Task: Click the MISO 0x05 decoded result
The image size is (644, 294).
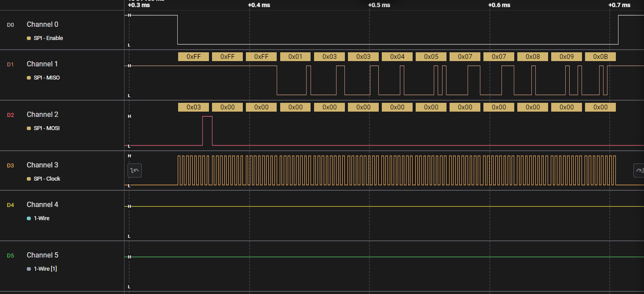Action: coord(431,57)
